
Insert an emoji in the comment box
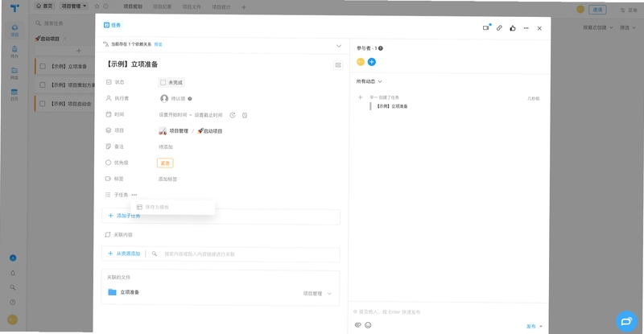coord(368,325)
